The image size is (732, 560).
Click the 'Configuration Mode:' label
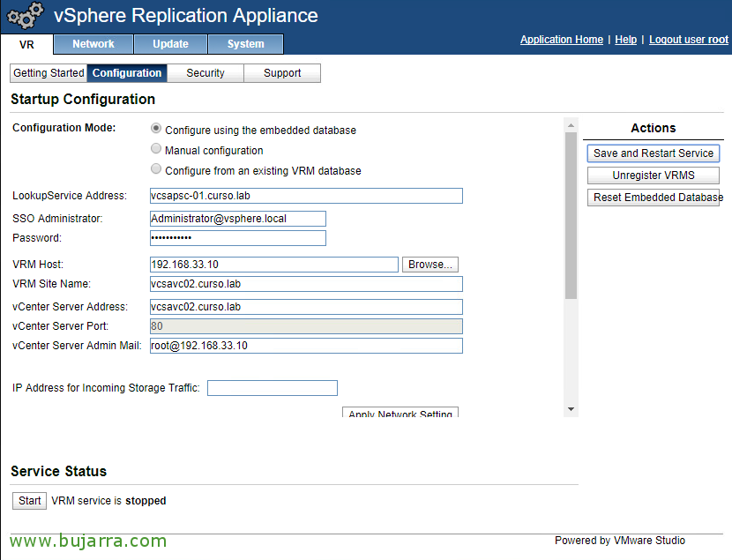pos(64,128)
